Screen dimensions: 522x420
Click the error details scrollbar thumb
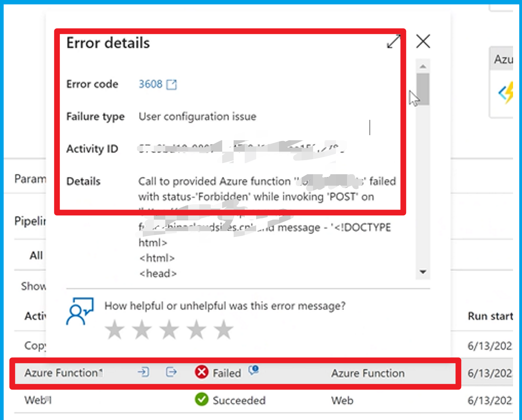(x=423, y=89)
